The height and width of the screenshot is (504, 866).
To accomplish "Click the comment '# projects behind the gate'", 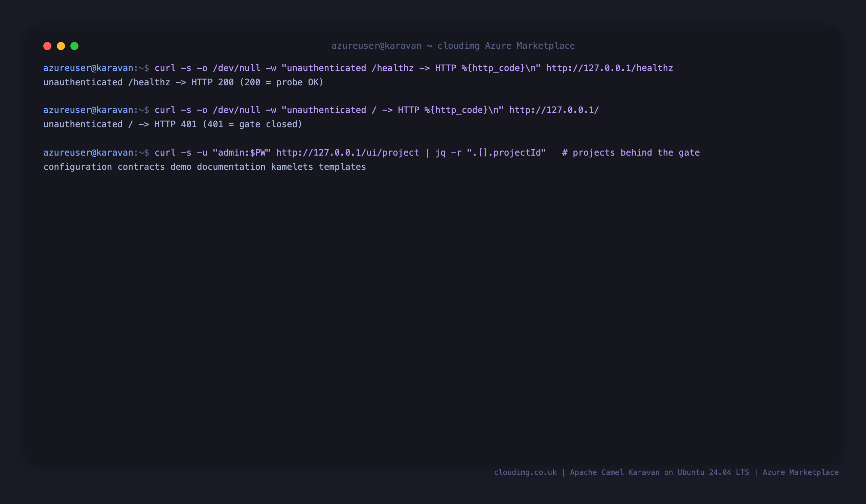I will (x=631, y=153).
